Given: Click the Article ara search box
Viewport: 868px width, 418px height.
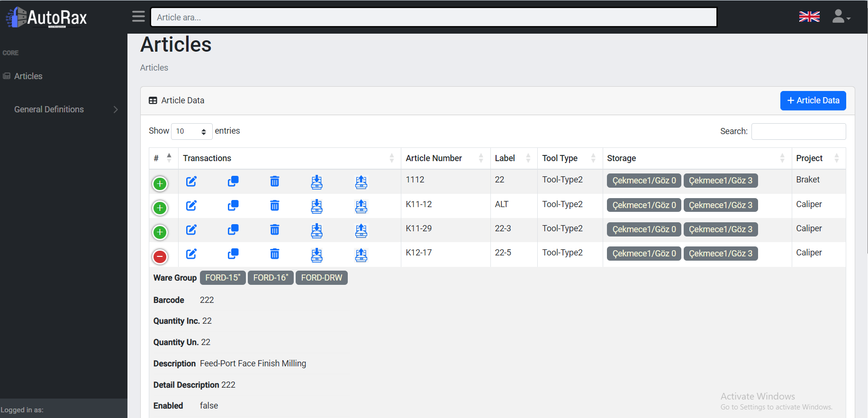Looking at the screenshot, I should point(433,18).
